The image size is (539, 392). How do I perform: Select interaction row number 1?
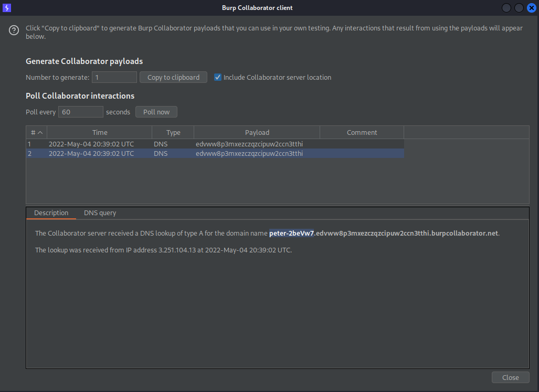215,144
